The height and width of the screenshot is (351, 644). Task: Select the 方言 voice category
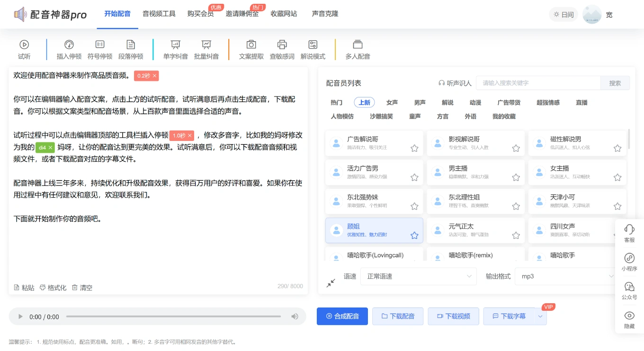[x=443, y=116]
